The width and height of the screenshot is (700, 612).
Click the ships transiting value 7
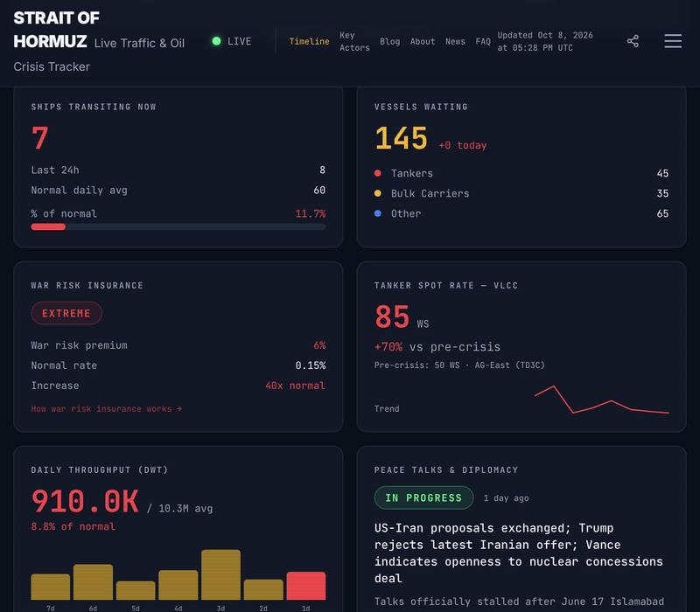(x=39, y=138)
